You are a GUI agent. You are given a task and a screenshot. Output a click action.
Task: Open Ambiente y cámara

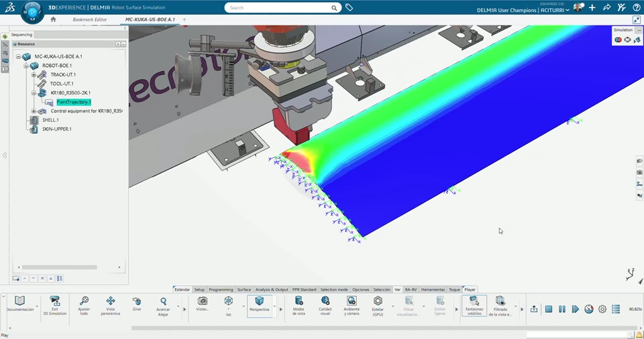point(352,306)
